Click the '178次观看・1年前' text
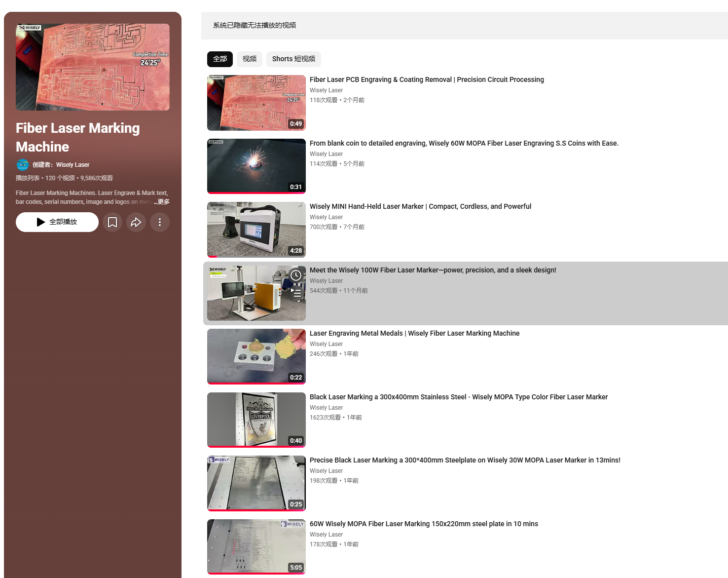Screen dimensions: 728x578 coord(334,544)
